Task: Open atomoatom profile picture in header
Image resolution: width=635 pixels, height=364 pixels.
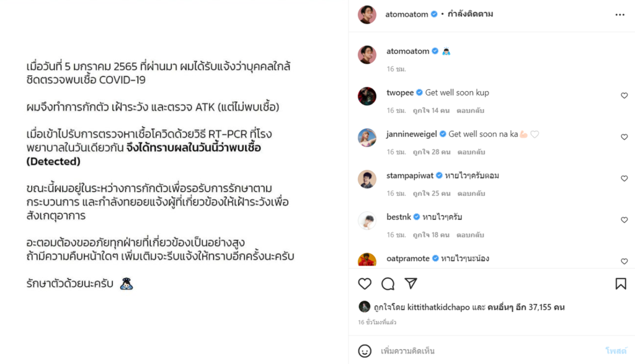Action: click(367, 14)
